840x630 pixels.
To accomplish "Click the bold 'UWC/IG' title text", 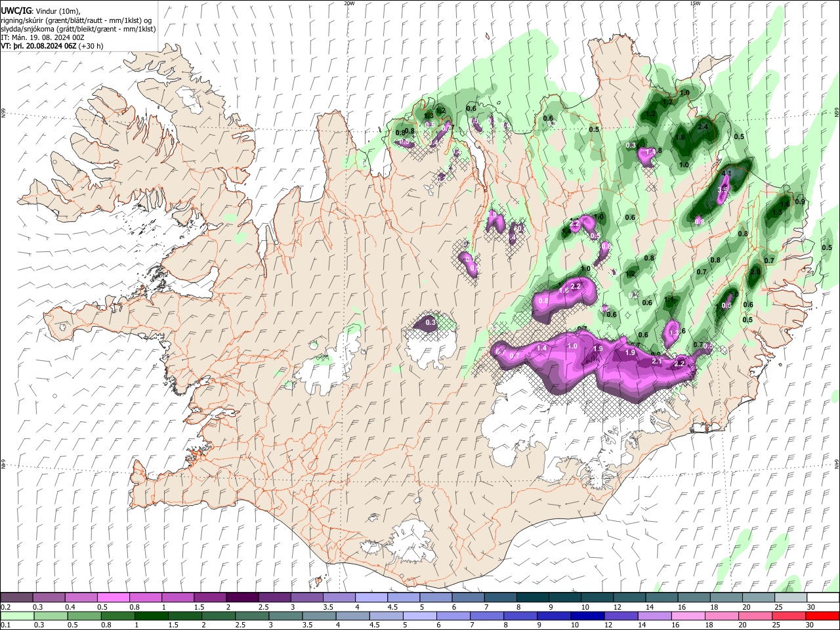I will pyautogui.click(x=16, y=10).
